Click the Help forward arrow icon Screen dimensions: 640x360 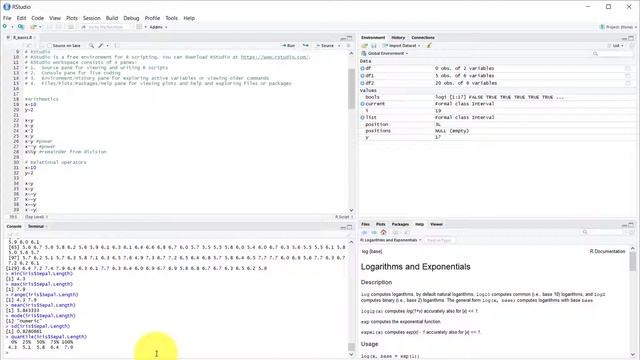[373, 233]
